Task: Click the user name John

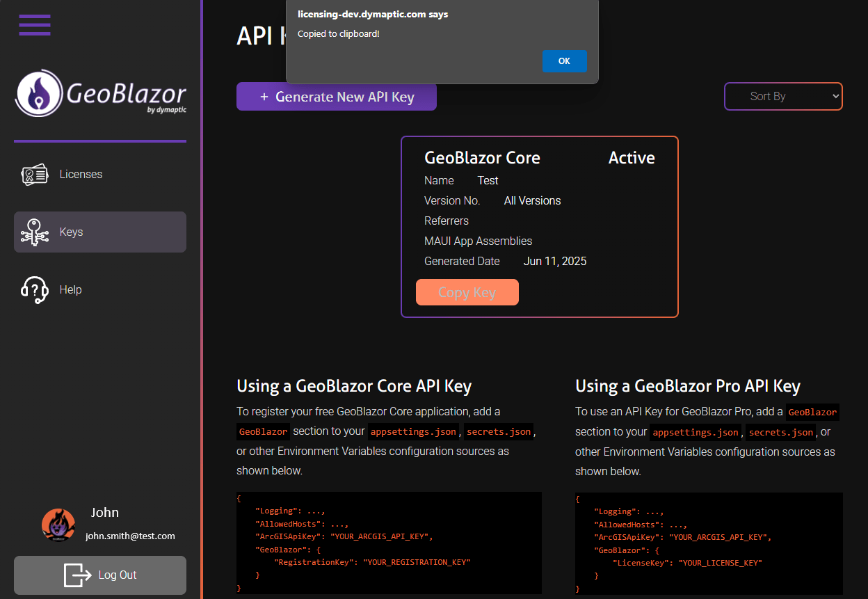Action: point(105,513)
